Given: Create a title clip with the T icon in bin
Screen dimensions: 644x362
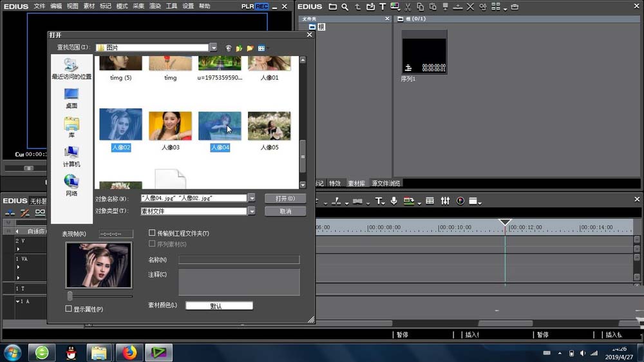Looking at the screenshot, I should 383,6.
